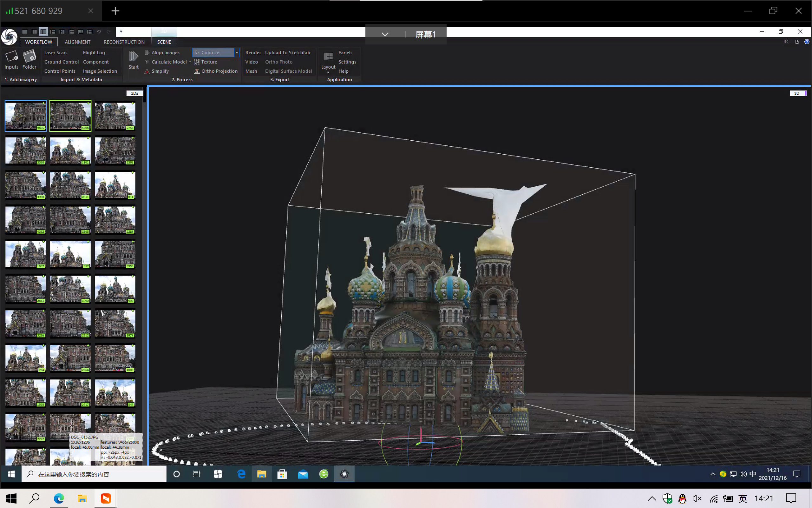Open Task View in the remote taskbar
This screenshot has width=812, height=508.
pyautogui.click(x=197, y=474)
